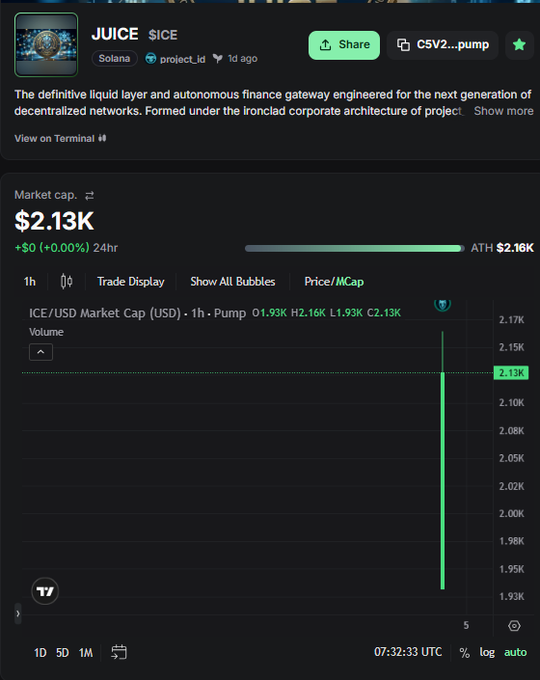This screenshot has width=540, height=680.
Task: Click the JUICE token logo thumbnail
Action: [46, 45]
